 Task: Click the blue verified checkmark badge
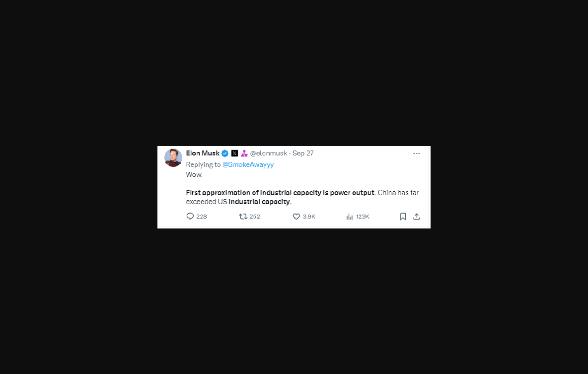225,153
